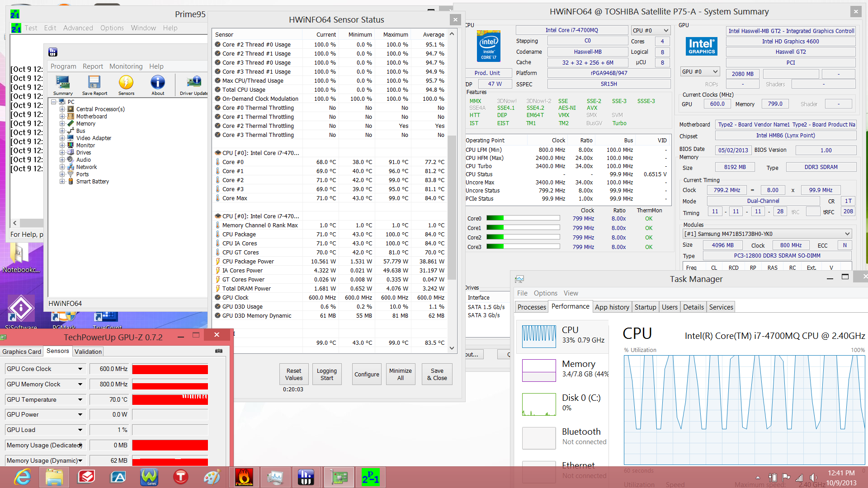
Task: Switch to the Processes tab in Task Manager
Action: 532,307
